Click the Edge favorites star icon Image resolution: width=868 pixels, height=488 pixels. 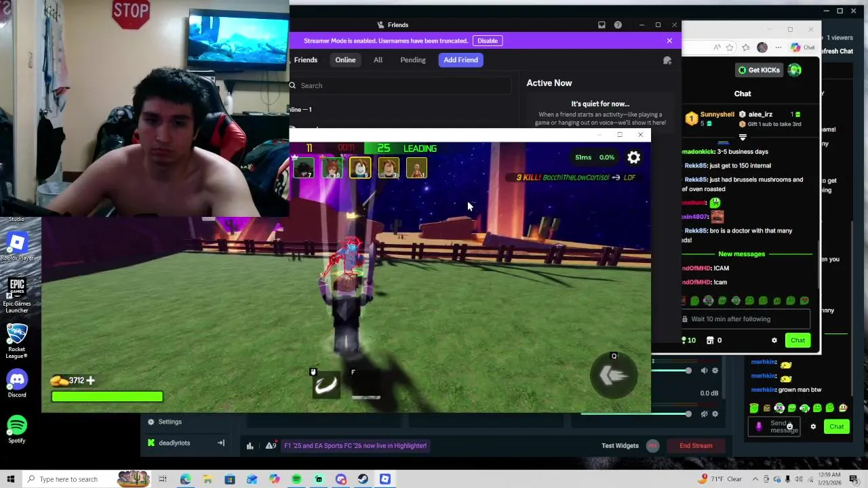pos(730,47)
